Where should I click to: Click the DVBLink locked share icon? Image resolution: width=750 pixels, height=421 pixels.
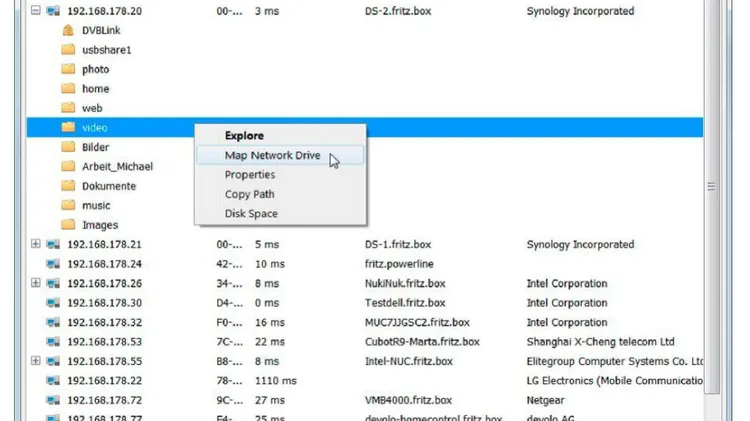point(68,30)
